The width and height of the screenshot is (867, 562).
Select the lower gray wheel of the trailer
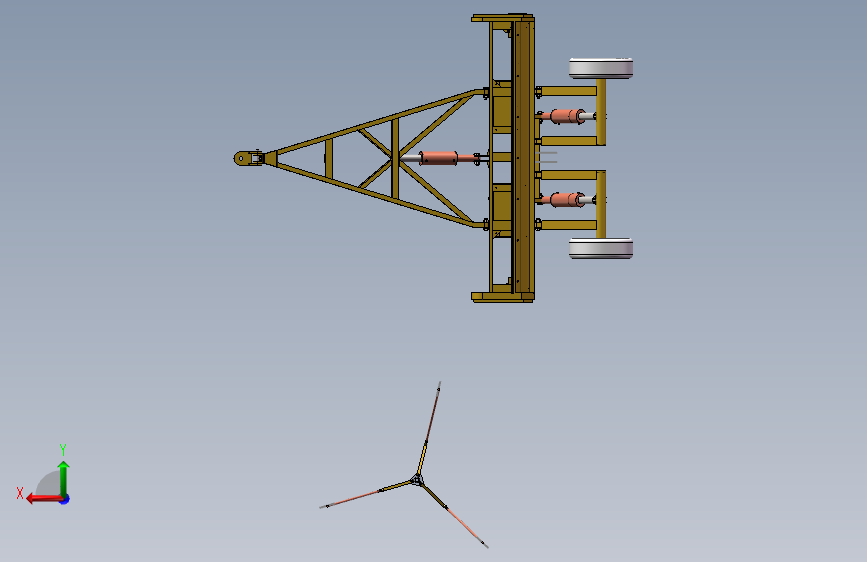601,248
